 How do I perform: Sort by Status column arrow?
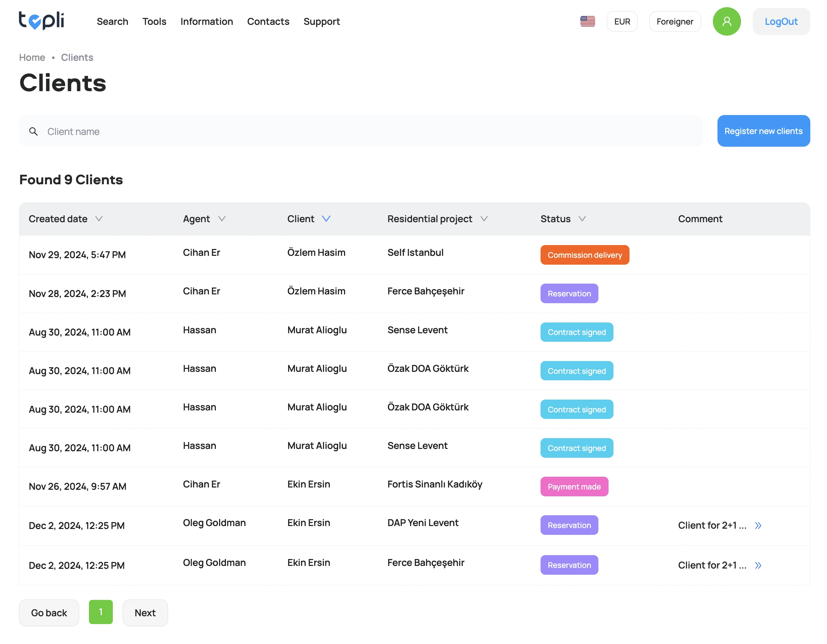point(582,219)
